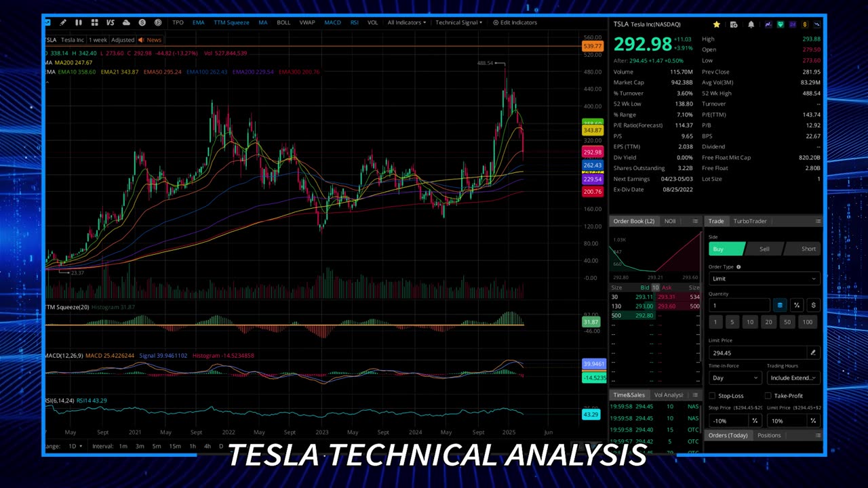Open the chart grid layout icon
The height and width of the screenshot is (488, 868).
coord(95,22)
